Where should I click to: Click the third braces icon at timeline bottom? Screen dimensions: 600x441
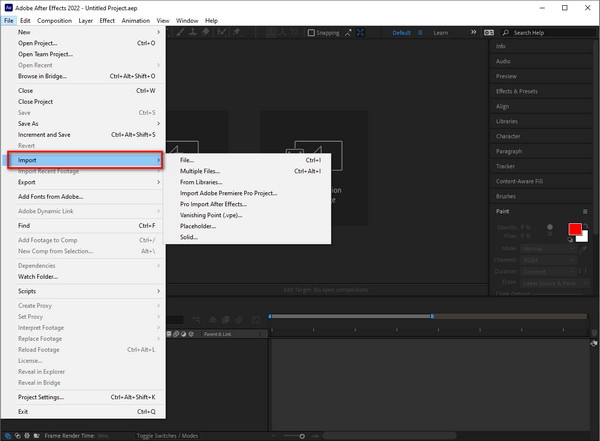pos(27,436)
